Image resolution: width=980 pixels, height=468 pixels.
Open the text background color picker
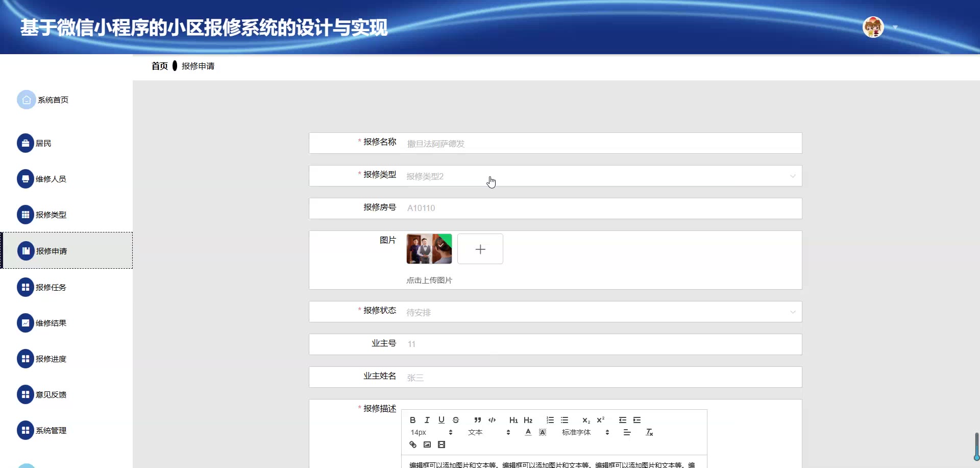(x=543, y=432)
